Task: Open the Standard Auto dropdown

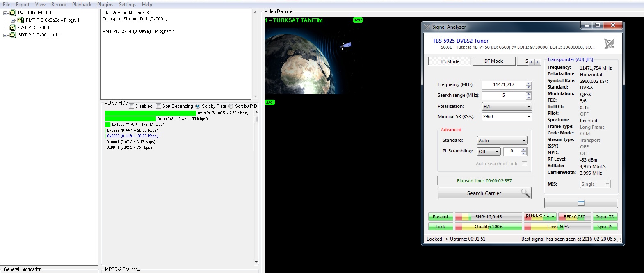Action: (502, 141)
